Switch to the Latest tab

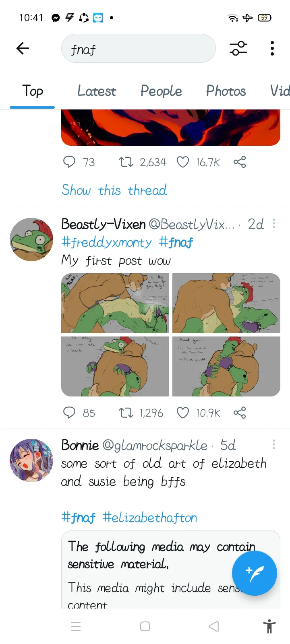(x=97, y=91)
